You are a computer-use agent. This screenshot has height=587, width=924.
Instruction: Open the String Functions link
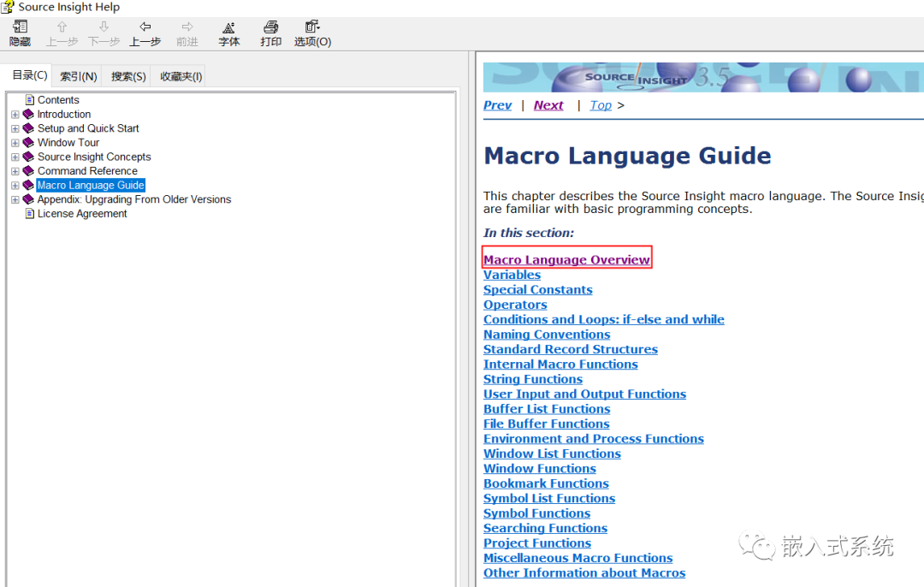pyautogui.click(x=533, y=379)
